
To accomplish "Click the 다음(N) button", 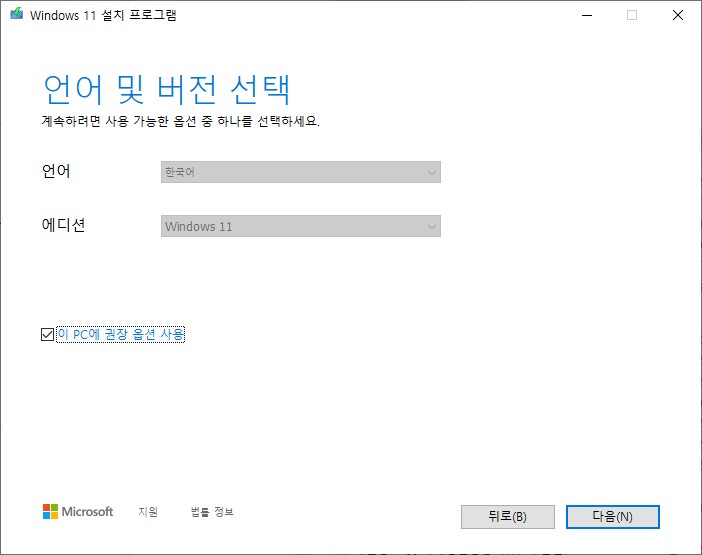I will (x=612, y=517).
